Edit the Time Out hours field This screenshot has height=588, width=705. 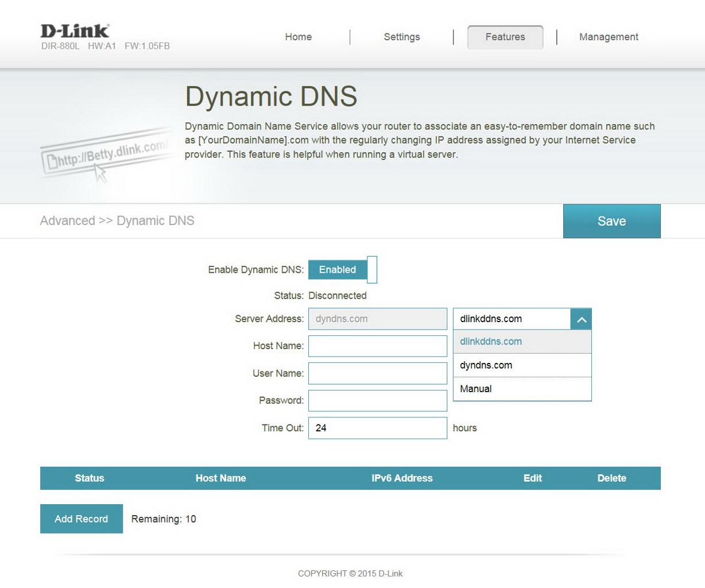[378, 428]
